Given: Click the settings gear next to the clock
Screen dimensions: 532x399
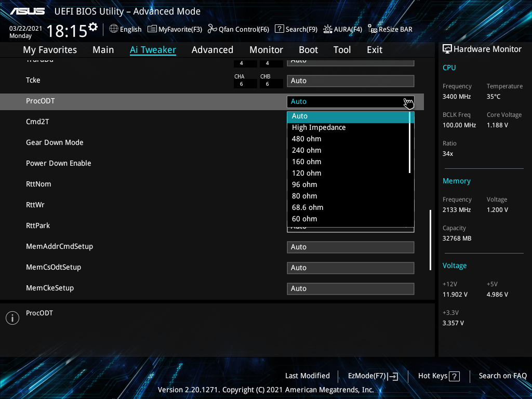Looking at the screenshot, I should pos(93,27).
